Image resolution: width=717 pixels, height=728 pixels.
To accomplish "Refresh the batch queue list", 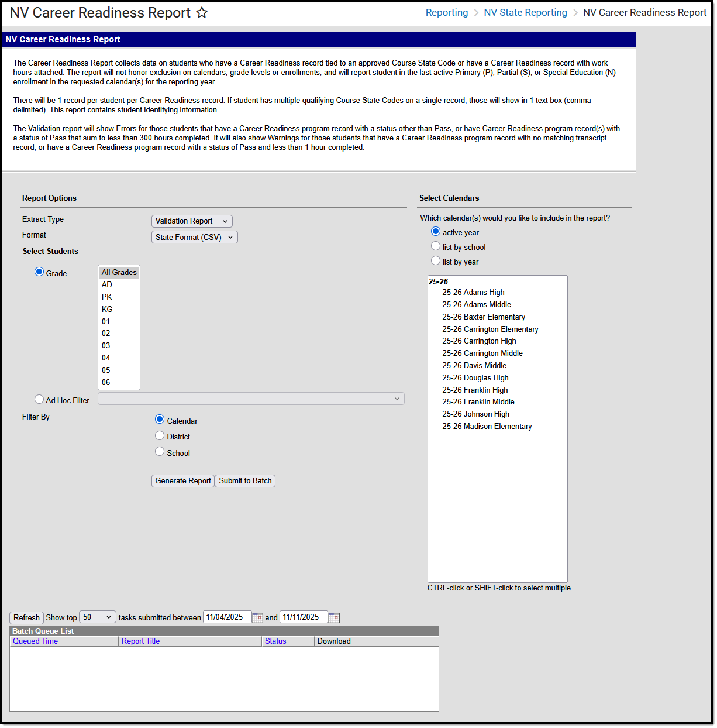I will 26,617.
